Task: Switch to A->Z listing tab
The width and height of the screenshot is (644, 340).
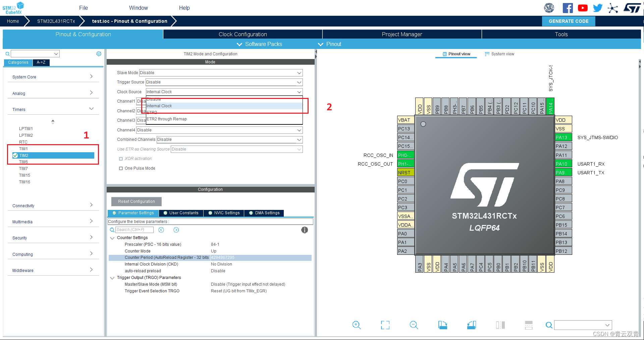Action: (41, 62)
